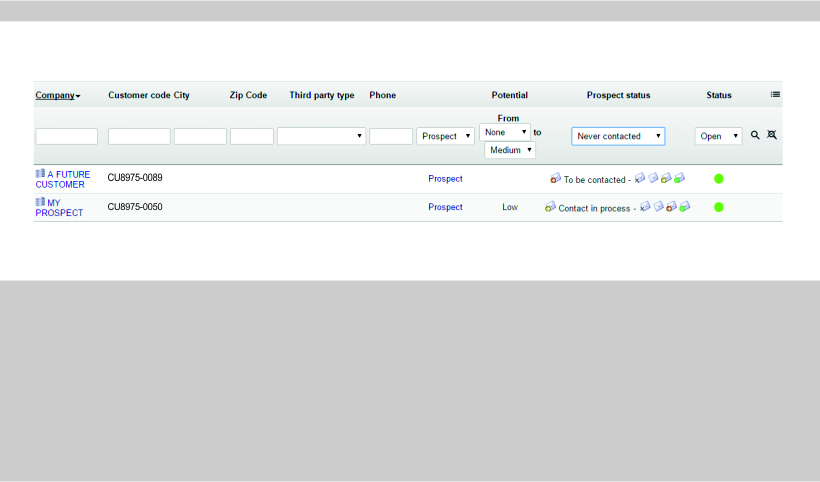Open the Open status filter dropdown
Screen dimensions: 820x482
[718, 136]
